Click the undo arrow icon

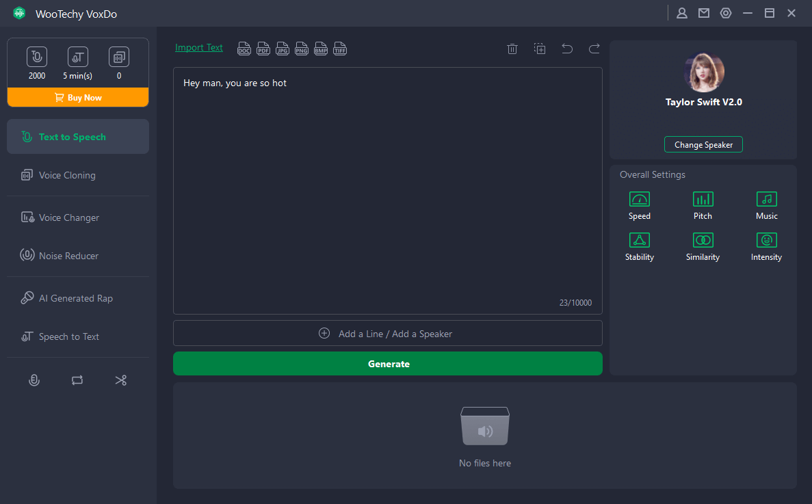pyautogui.click(x=566, y=49)
